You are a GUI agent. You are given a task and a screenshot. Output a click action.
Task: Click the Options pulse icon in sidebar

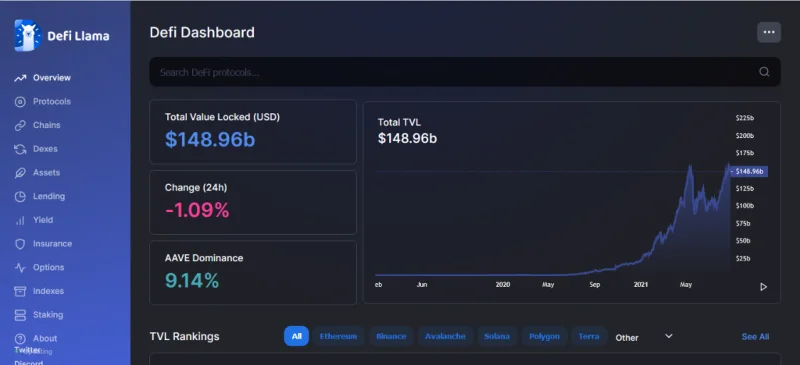(20, 267)
